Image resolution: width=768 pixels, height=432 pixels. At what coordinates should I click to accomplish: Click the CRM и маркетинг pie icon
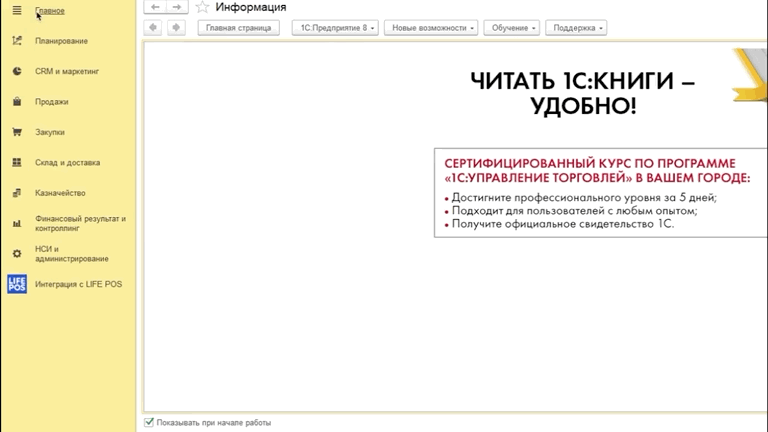(x=17, y=71)
